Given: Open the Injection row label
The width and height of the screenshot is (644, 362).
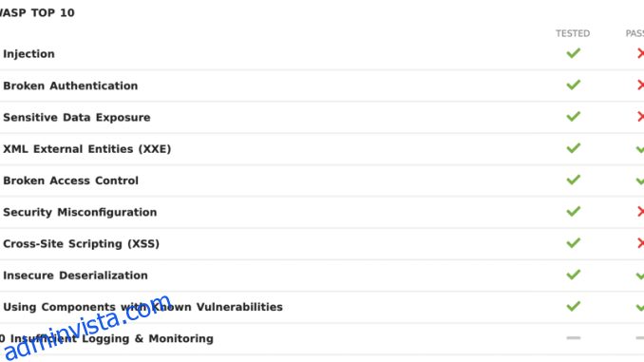Looking at the screenshot, I should click(28, 54).
